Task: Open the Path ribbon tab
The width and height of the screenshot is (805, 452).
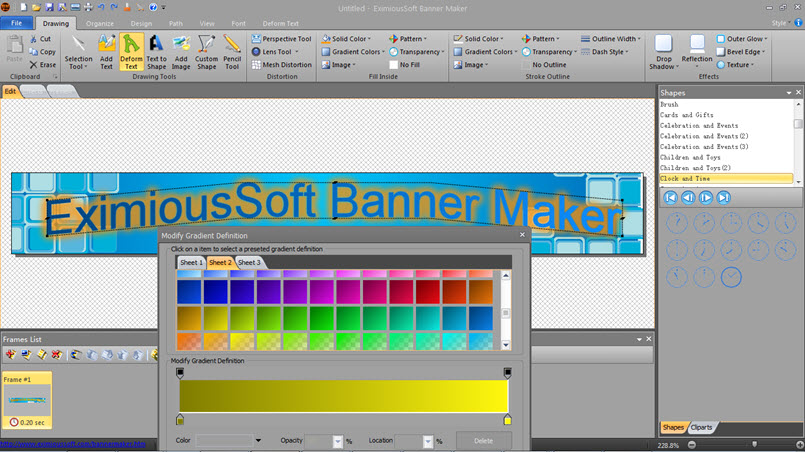Action: click(x=176, y=24)
